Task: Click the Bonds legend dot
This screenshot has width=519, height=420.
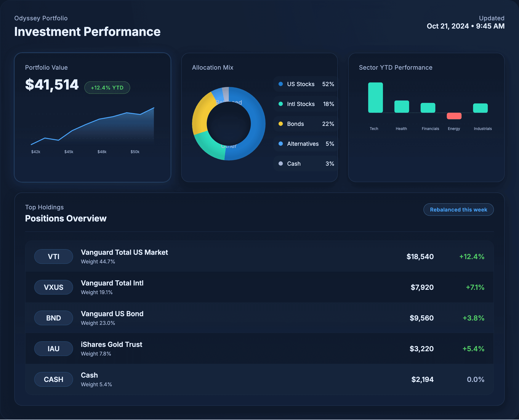Action: [280, 124]
